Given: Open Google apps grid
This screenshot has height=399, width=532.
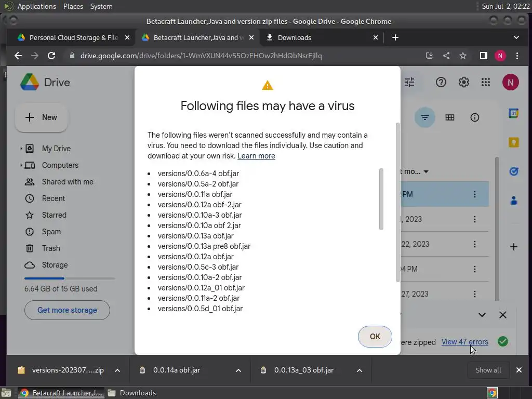Looking at the screenshot, I should click(x=486, y=82).
